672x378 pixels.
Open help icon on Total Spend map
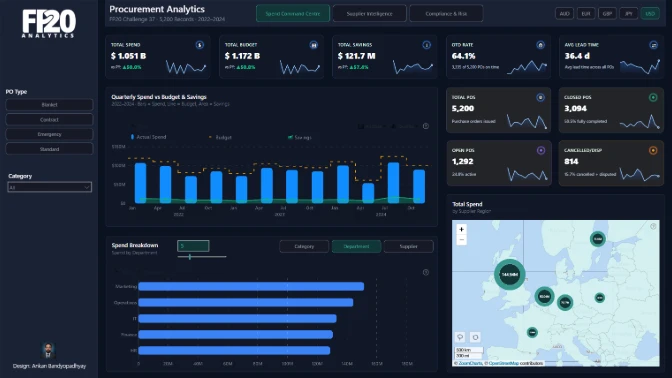[x=653, y=226]
